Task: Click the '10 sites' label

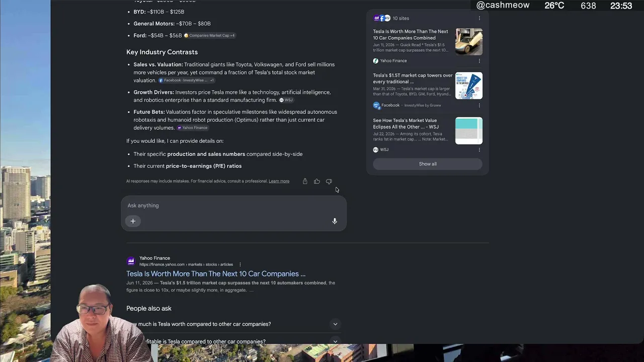Action: 401,18
